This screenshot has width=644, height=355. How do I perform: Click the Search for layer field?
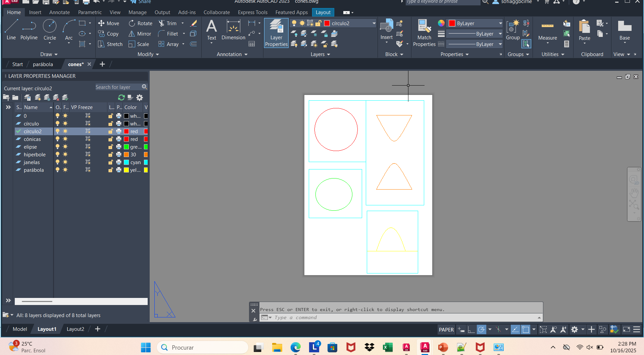(117, 87)
